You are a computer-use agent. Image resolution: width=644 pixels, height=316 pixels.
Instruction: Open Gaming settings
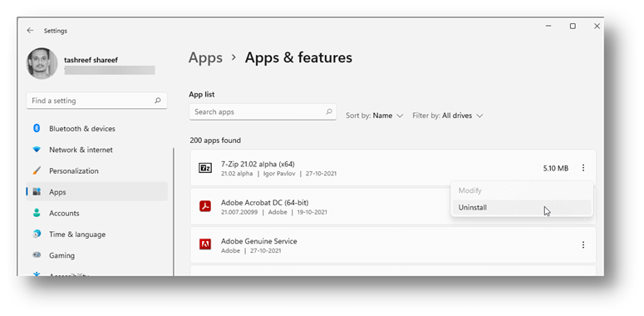[96, 255]
